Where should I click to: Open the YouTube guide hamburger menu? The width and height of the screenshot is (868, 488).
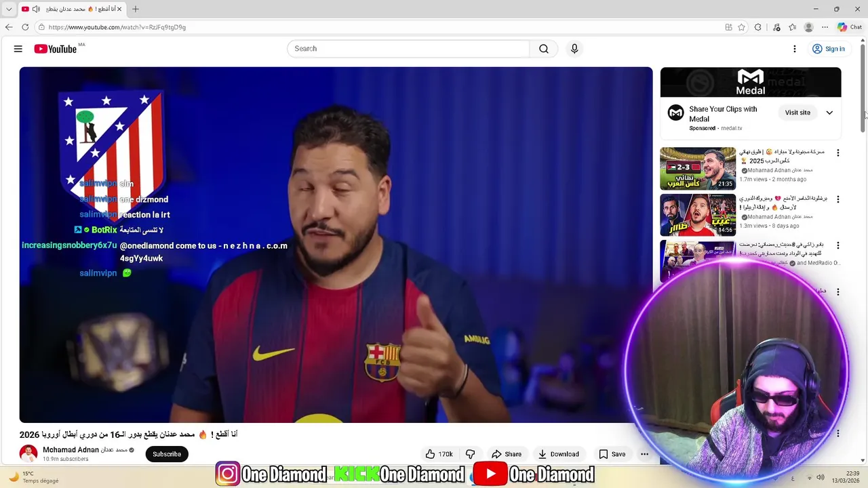pos(18,49)
